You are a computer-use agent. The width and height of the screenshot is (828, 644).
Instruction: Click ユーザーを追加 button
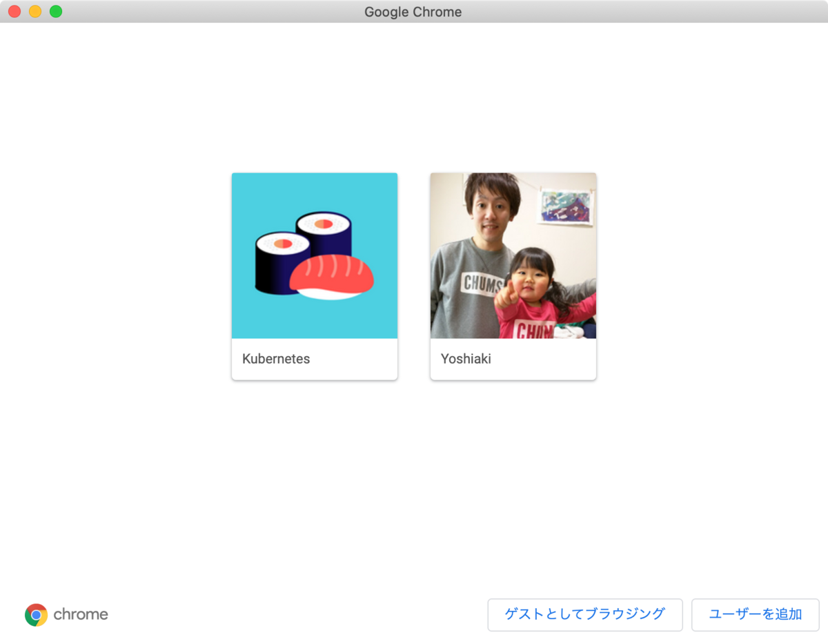click(x=756, y=614)
